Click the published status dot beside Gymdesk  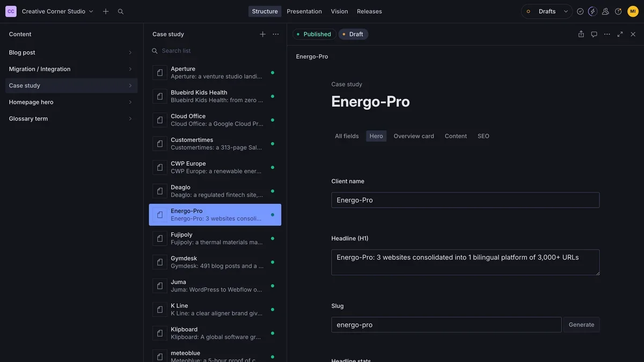tap(273, 262)
